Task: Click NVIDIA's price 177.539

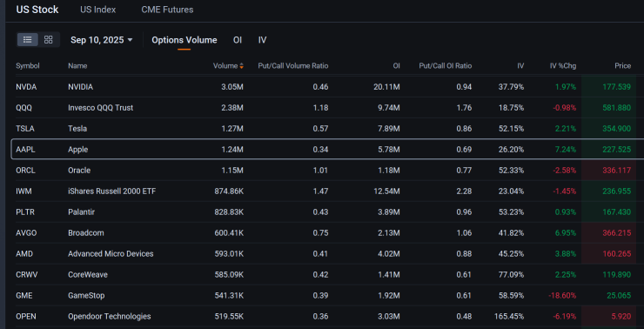Action: [616, 87]
